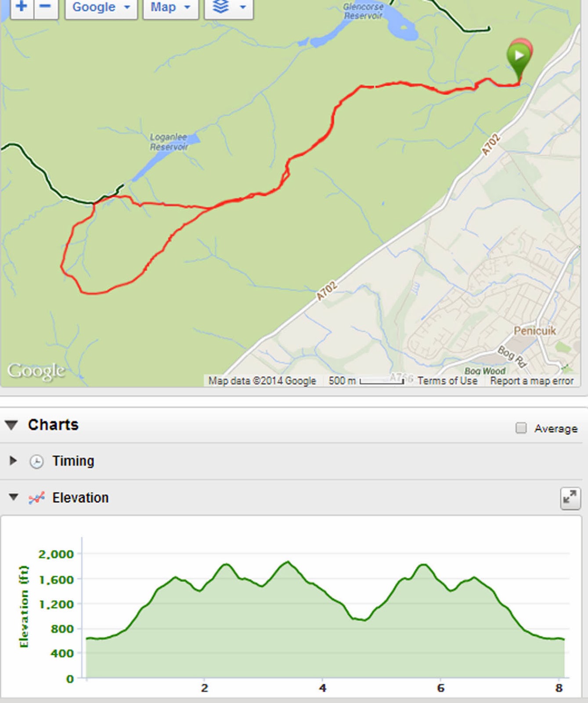Collapse the Elevation chart triangle
The height and width of the screenshot is (703, 588).
14,497
